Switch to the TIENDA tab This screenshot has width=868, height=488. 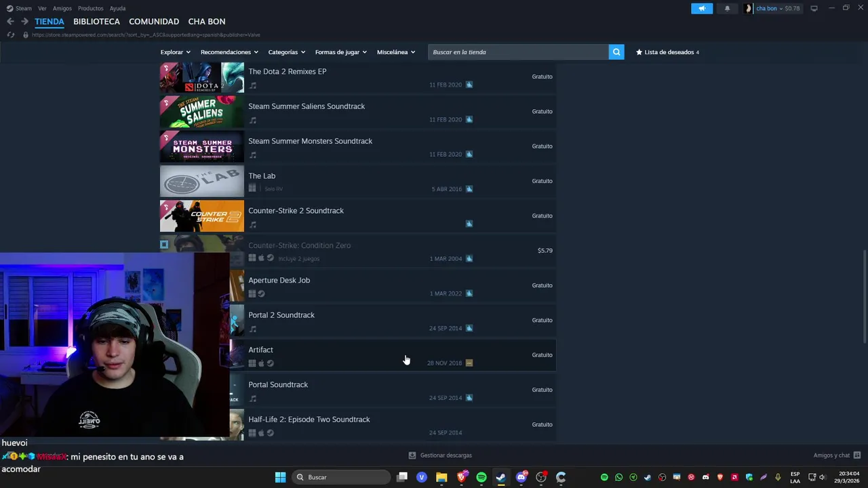pyautogui.click(x=50, y=22)
